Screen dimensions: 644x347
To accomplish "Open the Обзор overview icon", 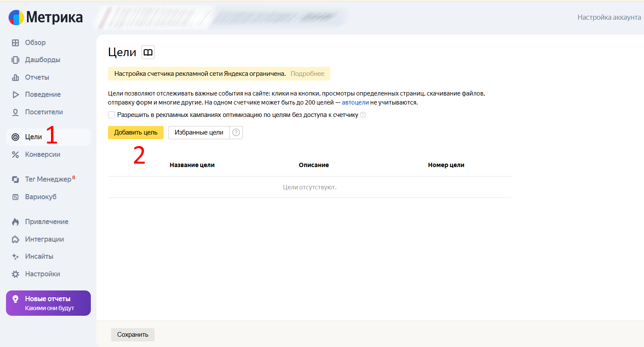I will pos(15,43).
